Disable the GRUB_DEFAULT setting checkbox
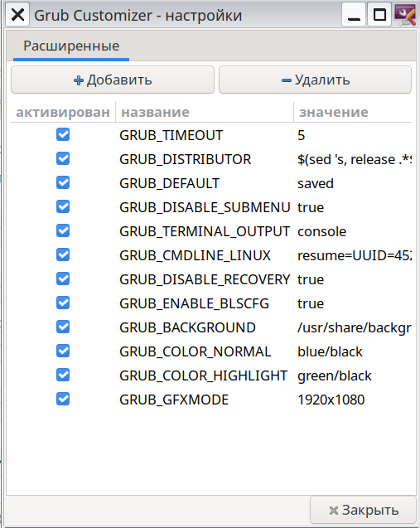This screenshot has height=528, width=420. coord(63,183)
